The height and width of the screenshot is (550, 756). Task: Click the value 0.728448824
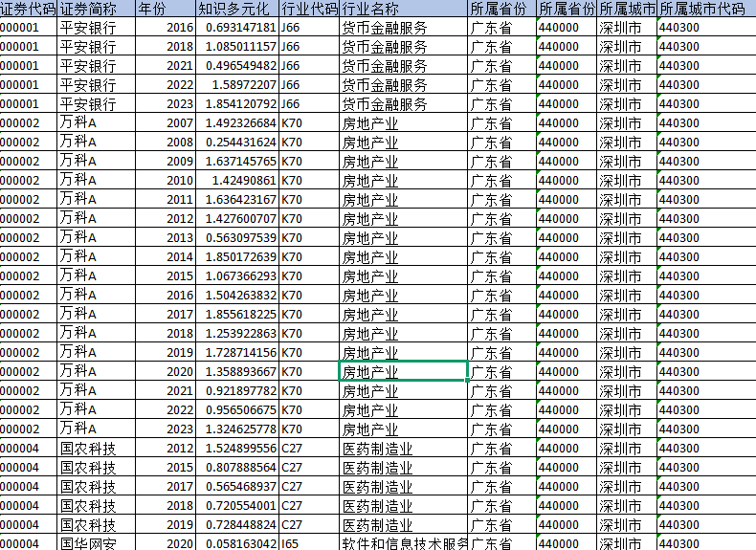click(241, 524)
